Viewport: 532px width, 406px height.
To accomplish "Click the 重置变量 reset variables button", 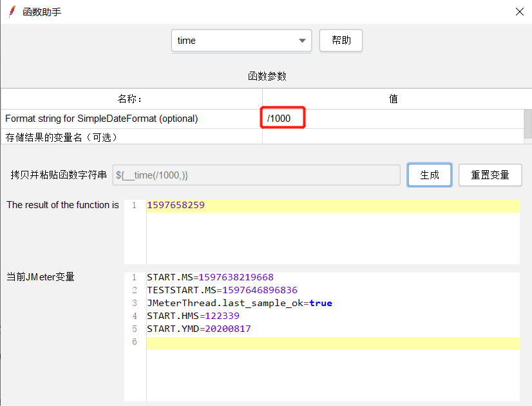I will pos(490,175).
